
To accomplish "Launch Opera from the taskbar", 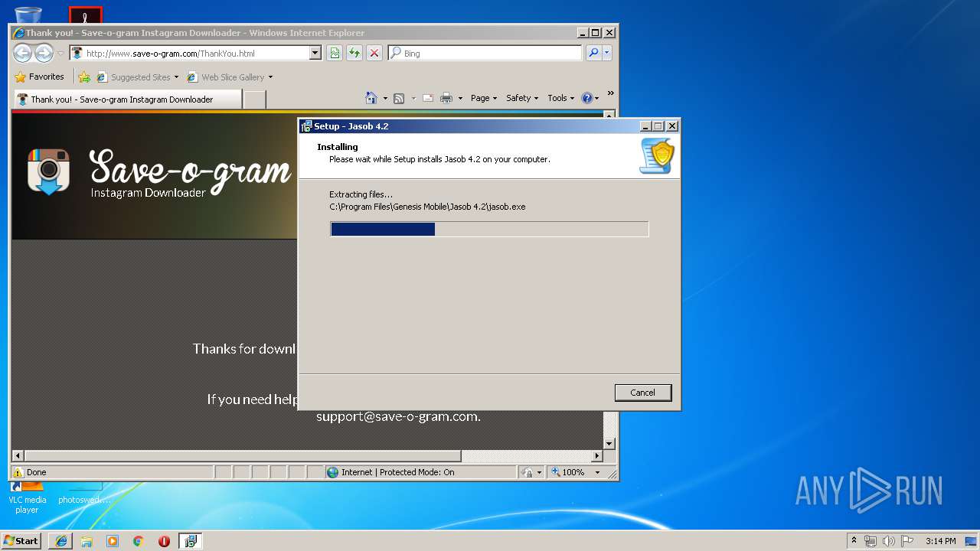I will click(164, 541).
